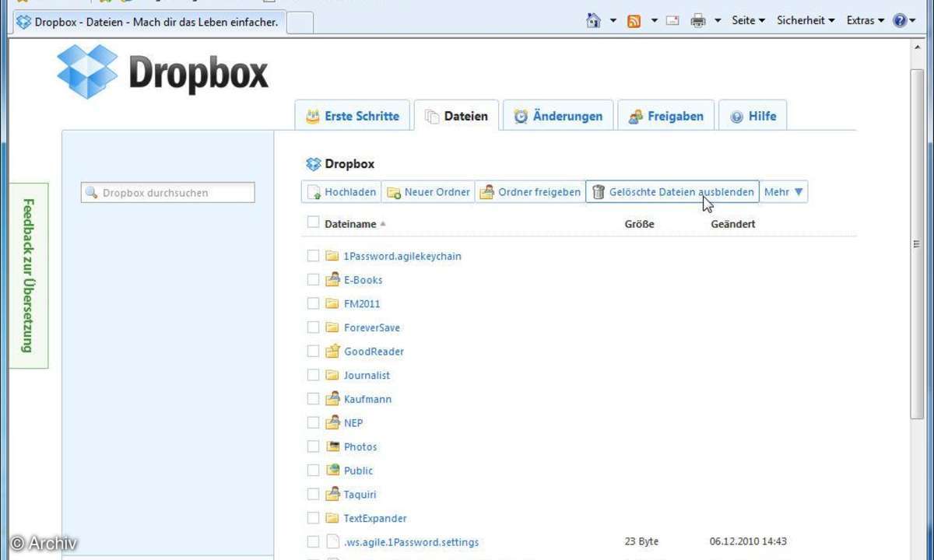934x560 pixels.
Task: Open the E-Books folder link
Action: pyautogui.click(x=363, y=280)
